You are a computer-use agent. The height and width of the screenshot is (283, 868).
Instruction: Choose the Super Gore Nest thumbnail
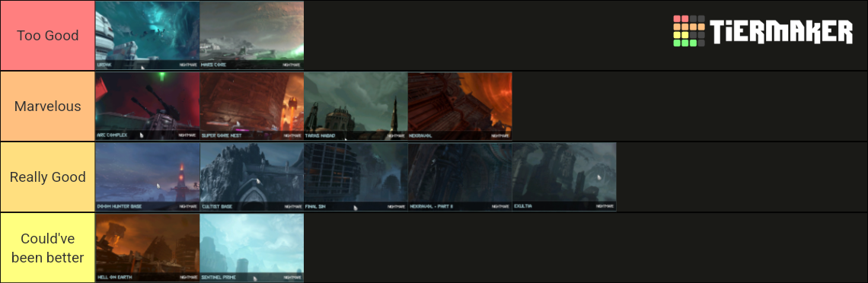pos(252,107)
